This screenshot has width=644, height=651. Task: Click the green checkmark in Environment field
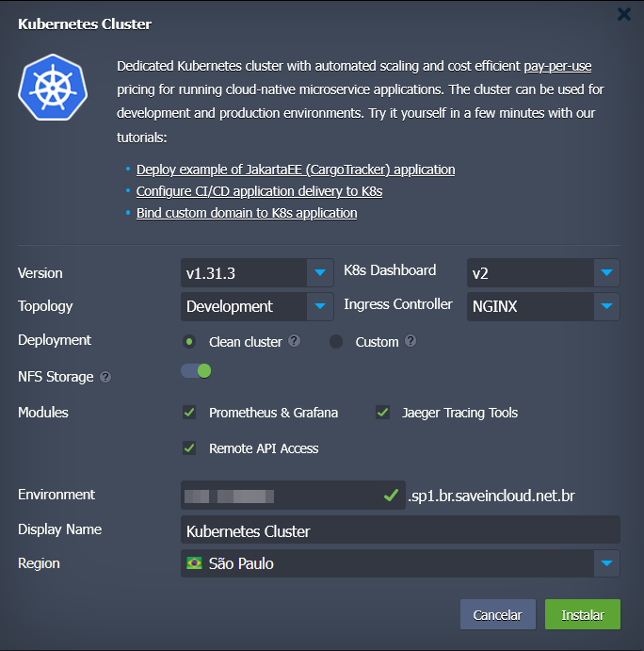pyautogui.click(x=391, y=495)
